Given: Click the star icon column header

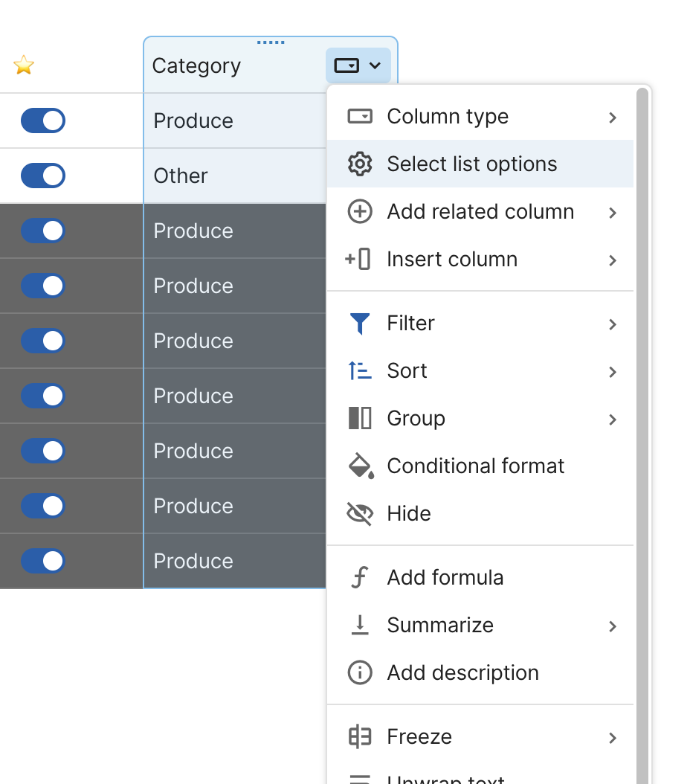Looking at the screenshot, I should pos(24,65).
